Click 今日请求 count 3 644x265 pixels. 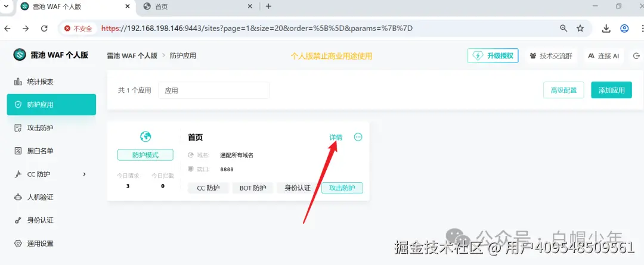(128, 186)
